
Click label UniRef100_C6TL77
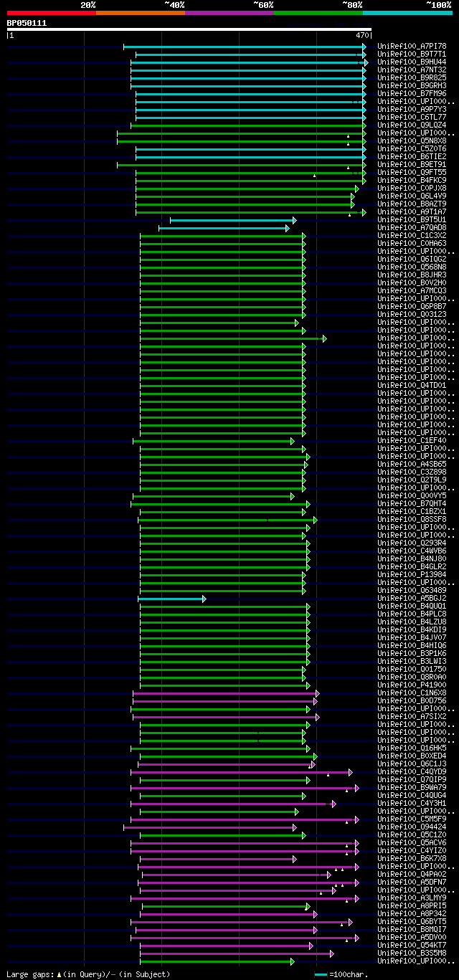(x=412, y=117)
